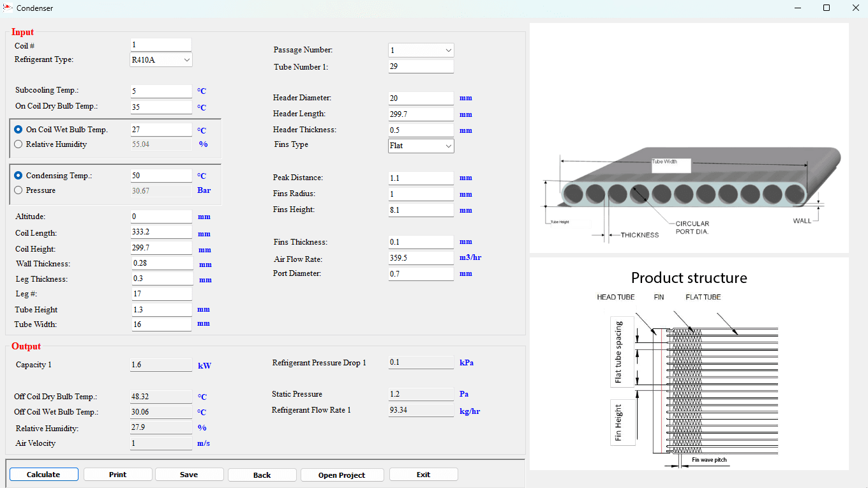Minimize the Condenser window
This screenshot has width=868, height=488.
[798, 8]
